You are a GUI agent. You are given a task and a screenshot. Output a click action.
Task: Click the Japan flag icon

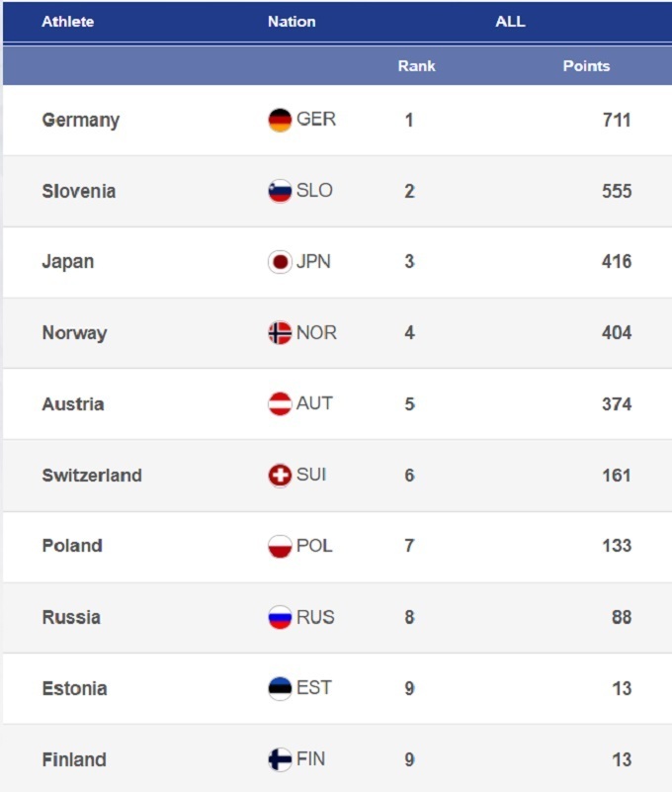tap(280, 262)
